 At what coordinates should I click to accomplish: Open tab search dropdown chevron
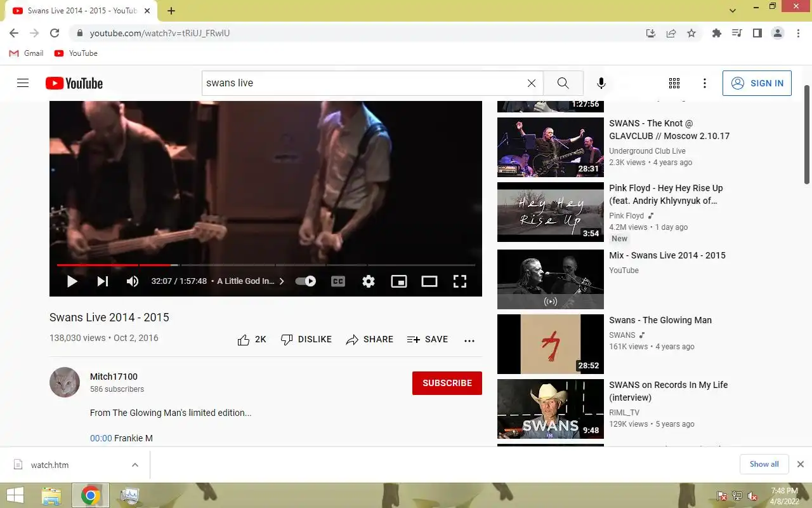click(x=733, y=11)
